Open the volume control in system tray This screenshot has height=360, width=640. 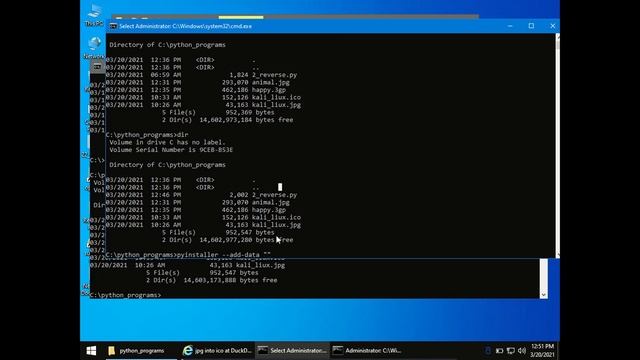522,351
